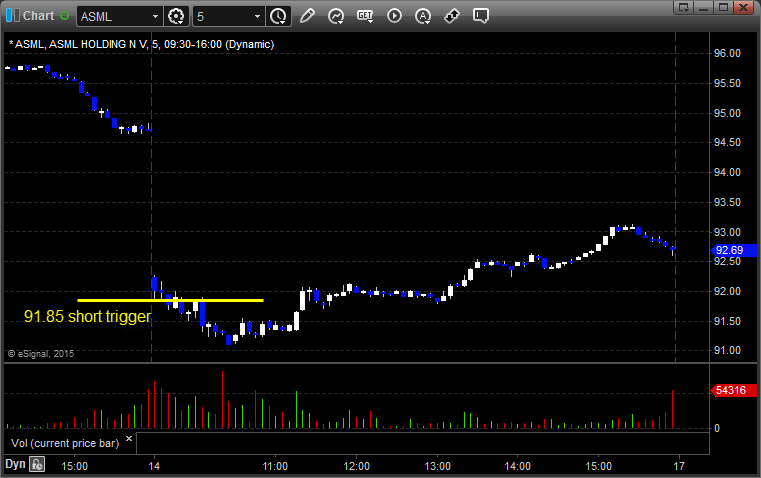Click the bar replay play icon

tap(394, 16)
